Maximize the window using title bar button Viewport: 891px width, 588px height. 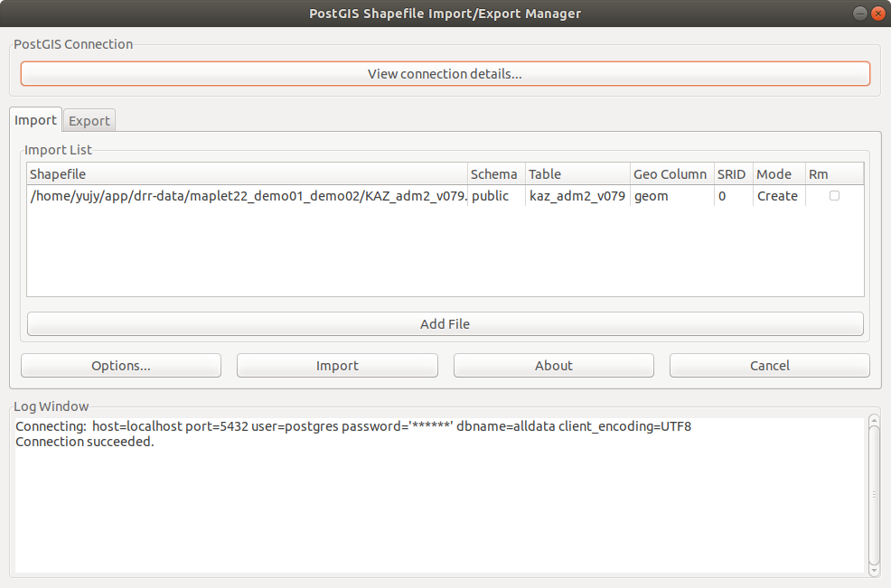coord(858,14)
